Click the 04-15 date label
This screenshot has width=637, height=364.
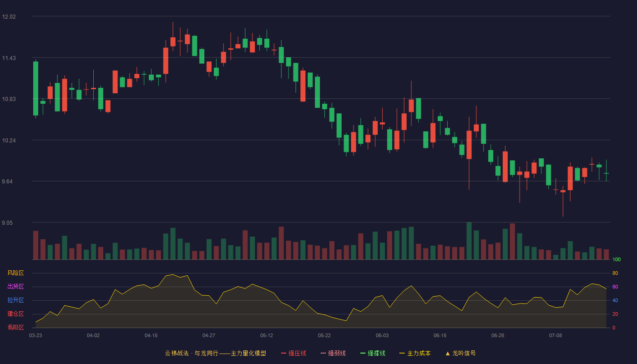[x=151, y=335]
